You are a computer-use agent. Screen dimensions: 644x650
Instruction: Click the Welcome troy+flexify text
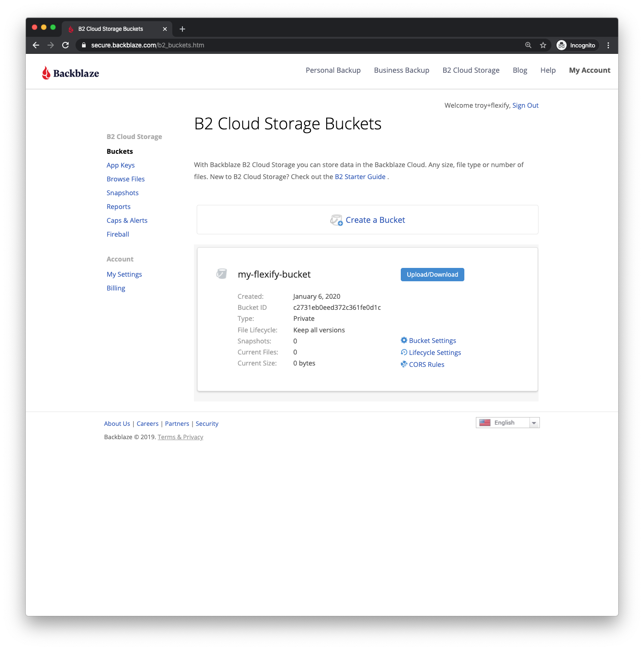click(477, 105)
